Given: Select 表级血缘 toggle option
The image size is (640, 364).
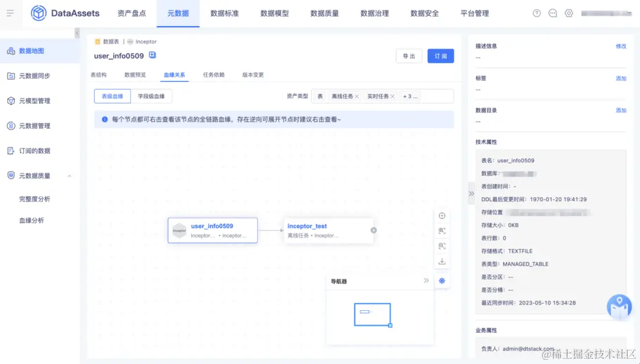Looking at the screenshot, I should click(x=112, y=96).
